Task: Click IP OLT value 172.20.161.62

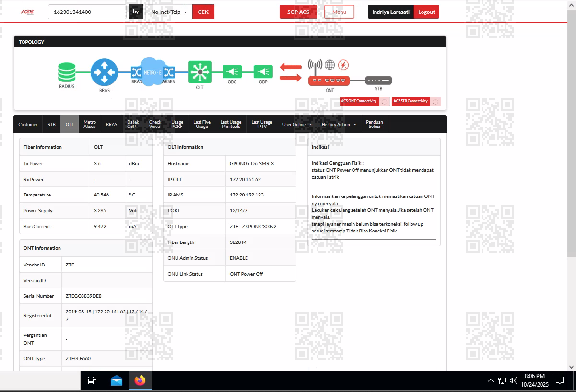Action: (x=245, y=180)
